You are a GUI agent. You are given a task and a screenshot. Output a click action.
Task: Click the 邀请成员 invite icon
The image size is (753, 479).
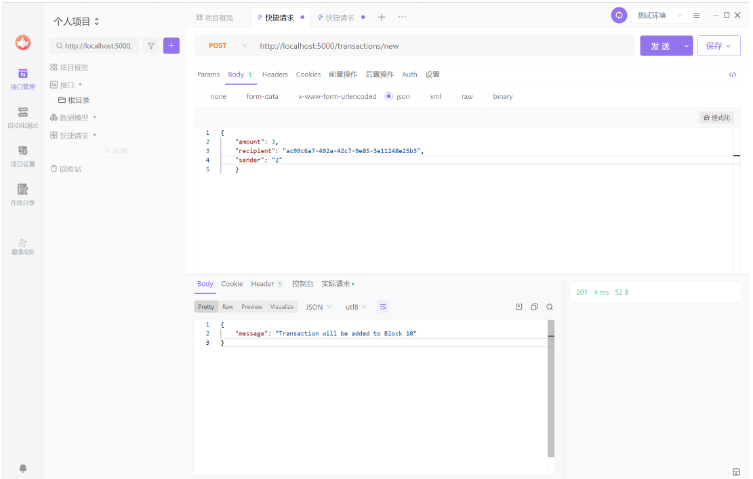pyautogui.click(x=23, y=246)
